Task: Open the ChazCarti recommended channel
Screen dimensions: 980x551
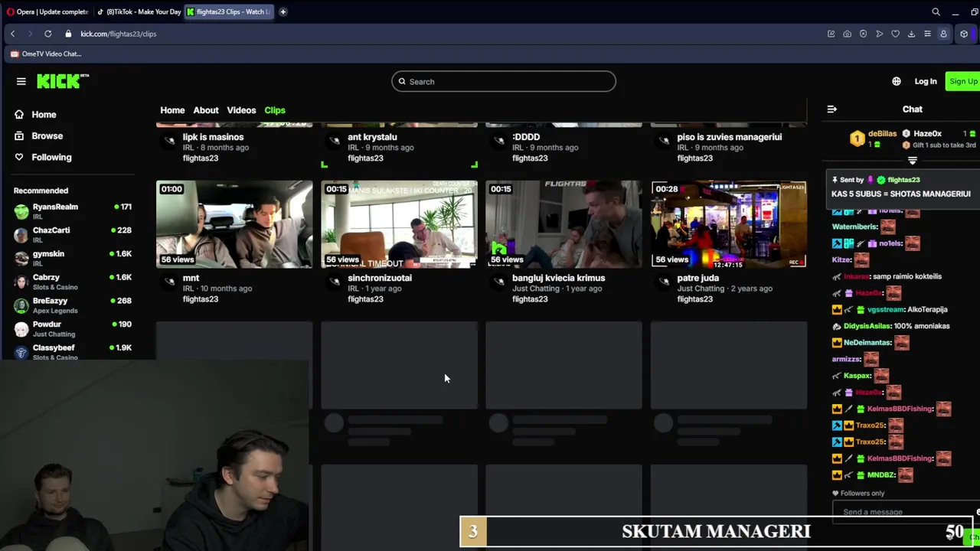Action: click(x=73, y=235)
